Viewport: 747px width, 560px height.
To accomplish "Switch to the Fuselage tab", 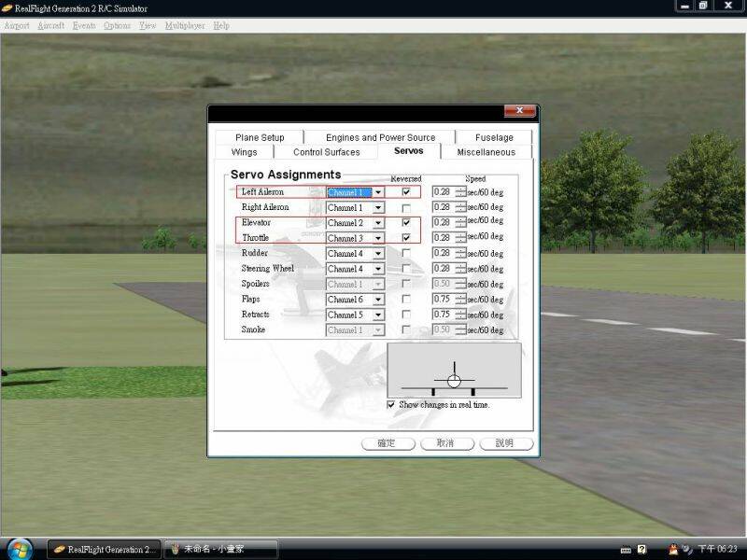I will click(494, 137).
